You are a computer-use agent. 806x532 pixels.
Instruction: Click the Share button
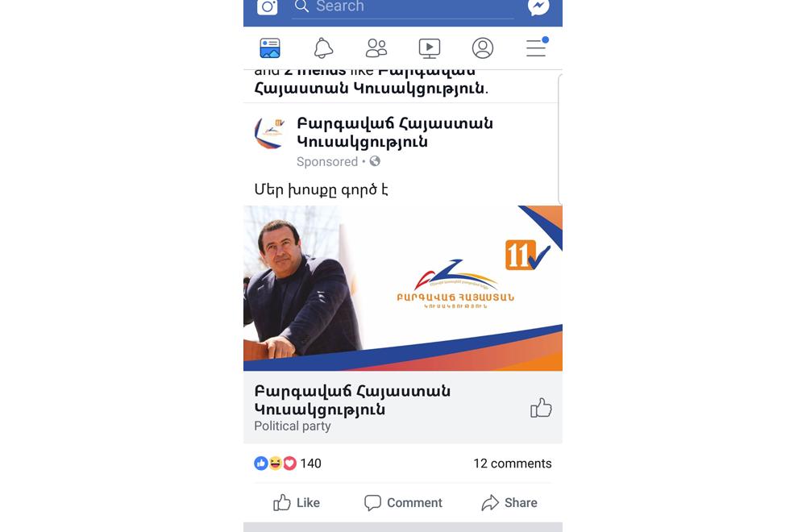pyautogui.click(x=509, y=503)
